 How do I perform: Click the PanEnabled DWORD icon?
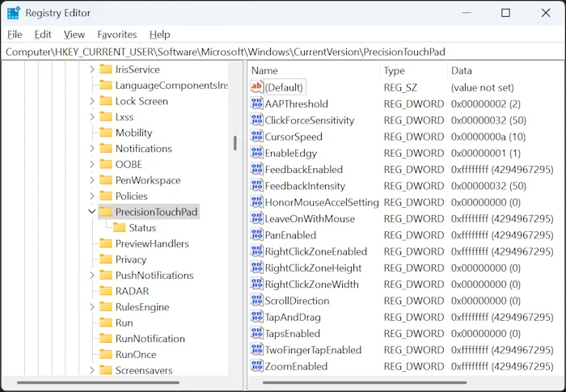[256, 235]
